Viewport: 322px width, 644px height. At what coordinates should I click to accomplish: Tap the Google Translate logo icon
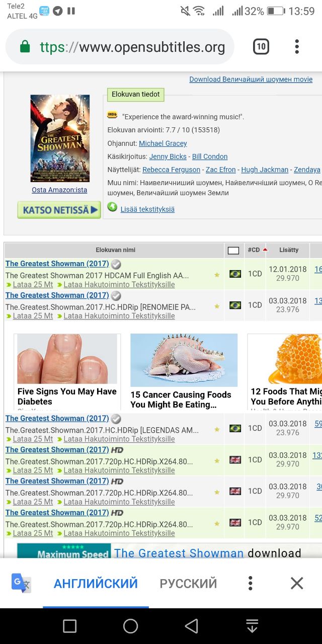(21, 583)
